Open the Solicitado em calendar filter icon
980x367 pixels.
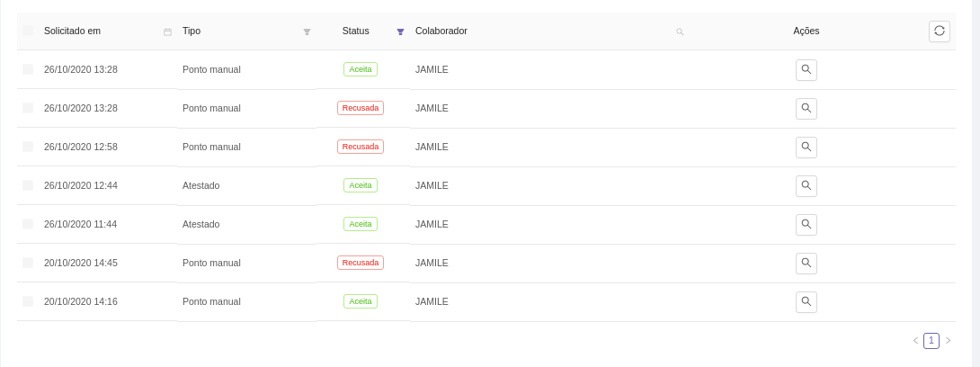click(167, 31)
